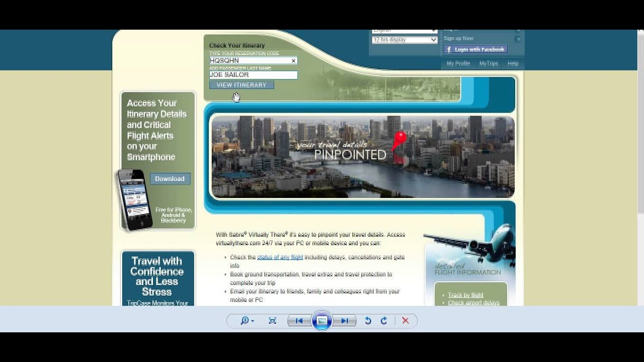The height and width of the screenshot is (362, 644).
Task: Delete the image with the red X
Action: [406, 321]
